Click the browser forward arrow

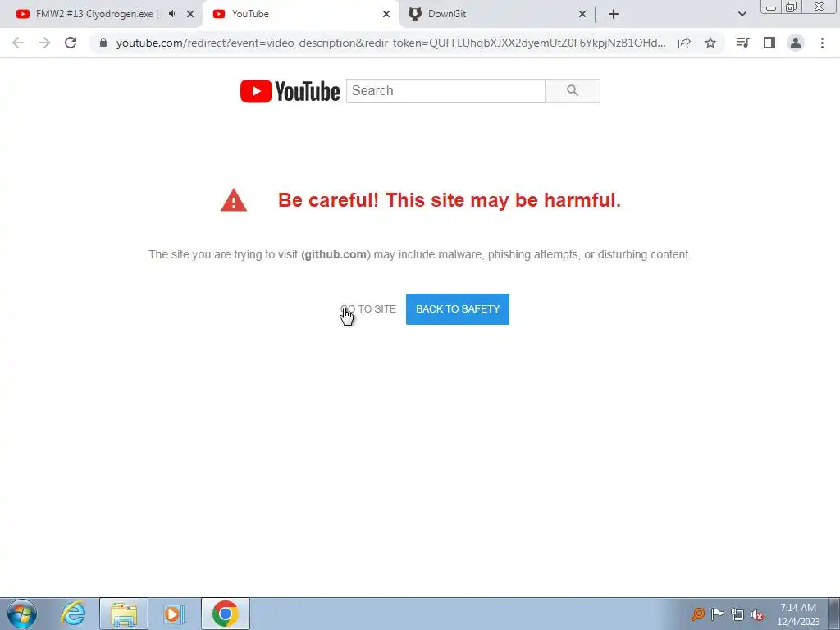[x=44, y=43]
